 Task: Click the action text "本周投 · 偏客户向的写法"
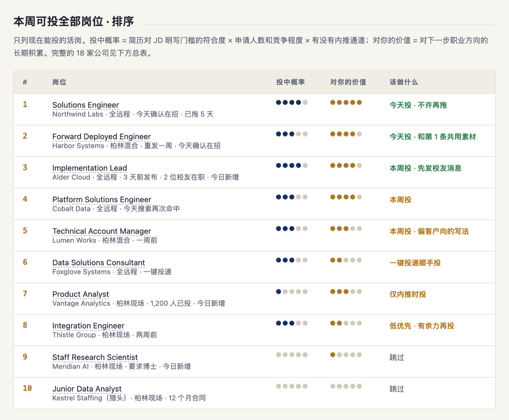pyautogui.click(x=429, y=231)
